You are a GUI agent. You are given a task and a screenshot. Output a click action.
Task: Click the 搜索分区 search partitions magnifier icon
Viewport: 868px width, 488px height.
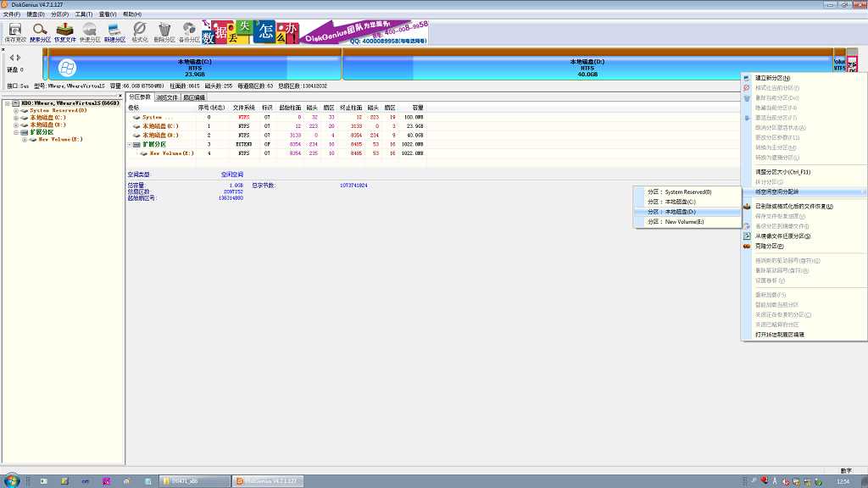pyautogui.click(x=39, y=32)
